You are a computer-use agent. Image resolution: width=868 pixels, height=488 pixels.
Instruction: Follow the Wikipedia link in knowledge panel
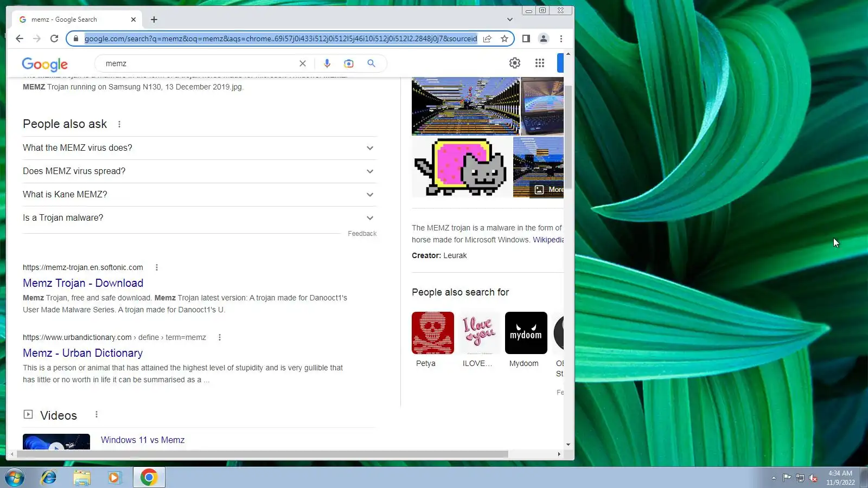tap(548, 240)
